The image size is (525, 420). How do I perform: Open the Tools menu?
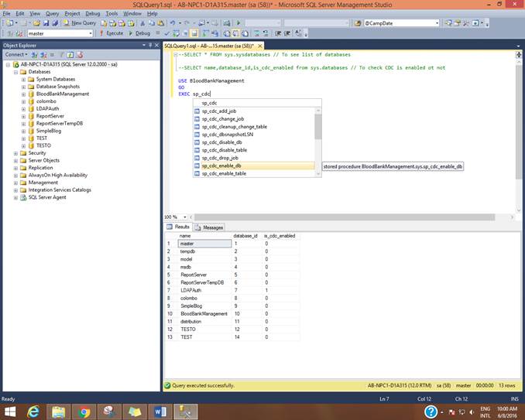point(112,13)
